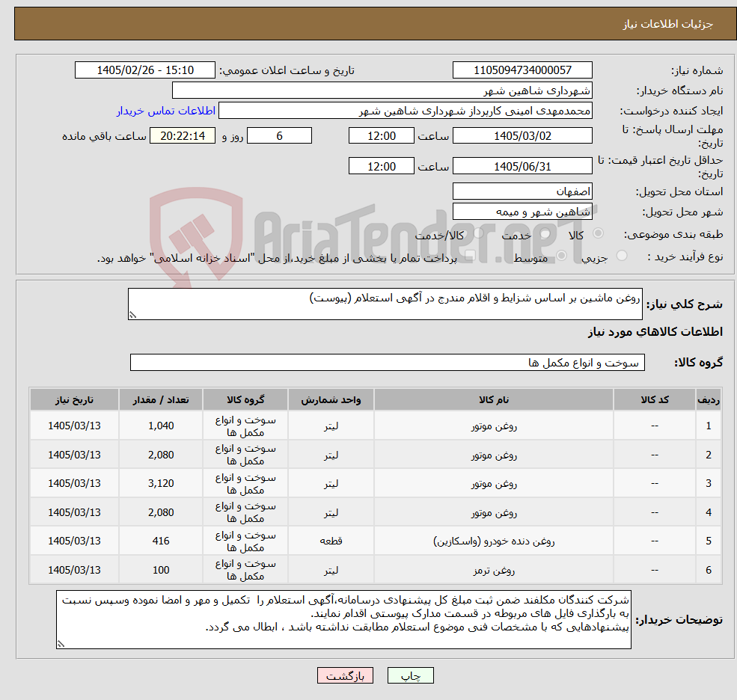Click the page header جزئیات اطلاعات نیاز
The width and height of the screenshot is (737, 700).
668,24
